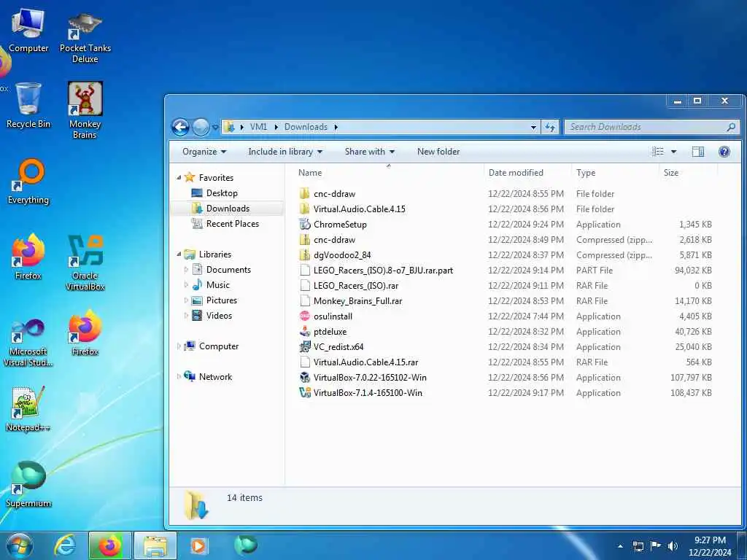Open the Computer desktop icon

point(28,30)
